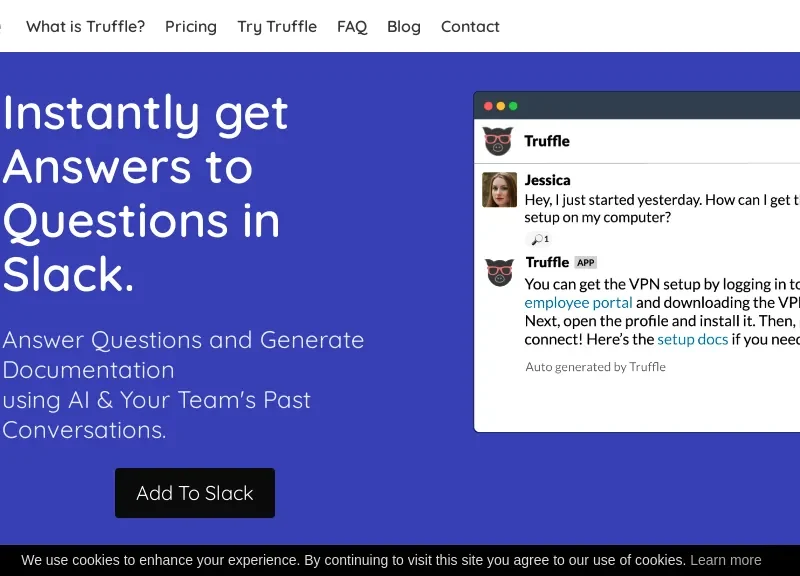Go to the Pricing page
Viewport: 800px width, 576px height.
pos(191,27)
